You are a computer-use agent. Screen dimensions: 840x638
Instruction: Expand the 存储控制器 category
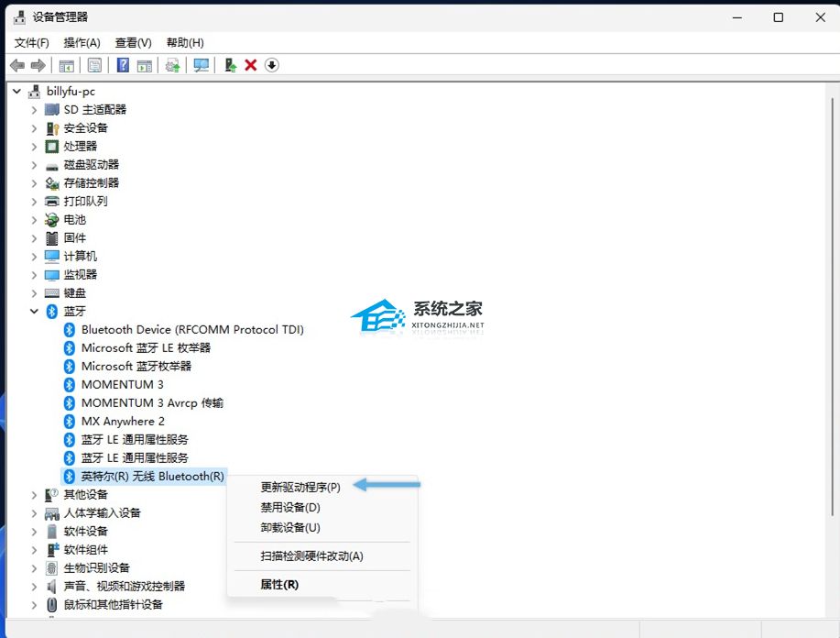tap(34, 183)
